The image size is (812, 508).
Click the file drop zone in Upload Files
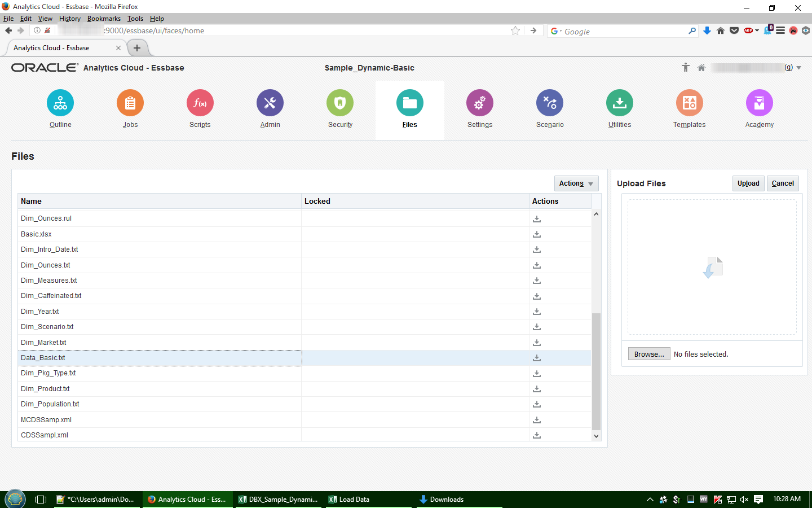click(x=712, y=267)
